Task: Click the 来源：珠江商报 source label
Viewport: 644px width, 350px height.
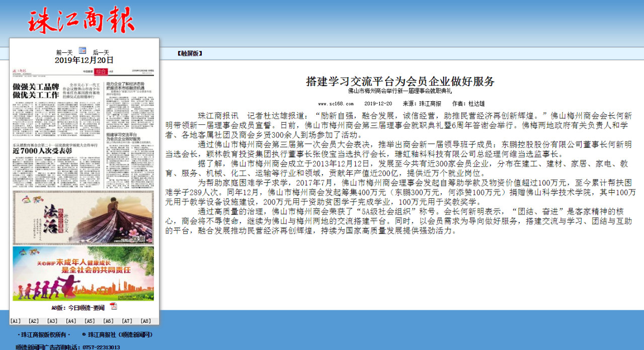Action: pyautogui.click(x=422, y=104)
